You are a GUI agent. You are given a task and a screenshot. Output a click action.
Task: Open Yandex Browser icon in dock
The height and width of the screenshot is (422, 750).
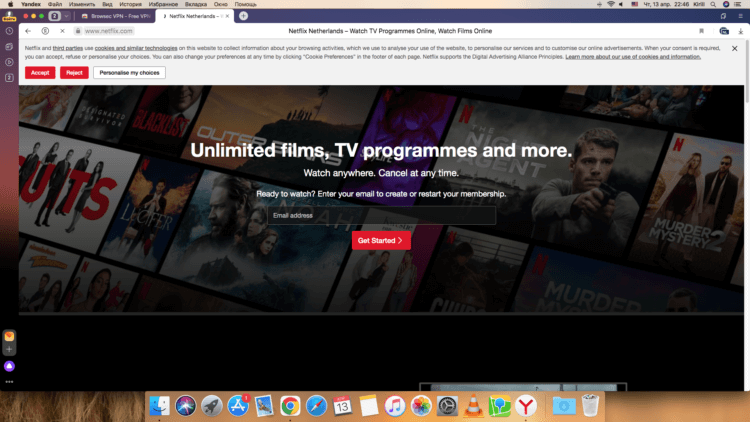click(x=526, y=406)
